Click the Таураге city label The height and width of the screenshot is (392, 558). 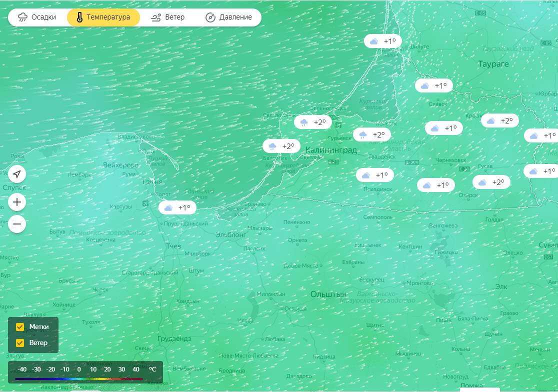pos(493,64)
